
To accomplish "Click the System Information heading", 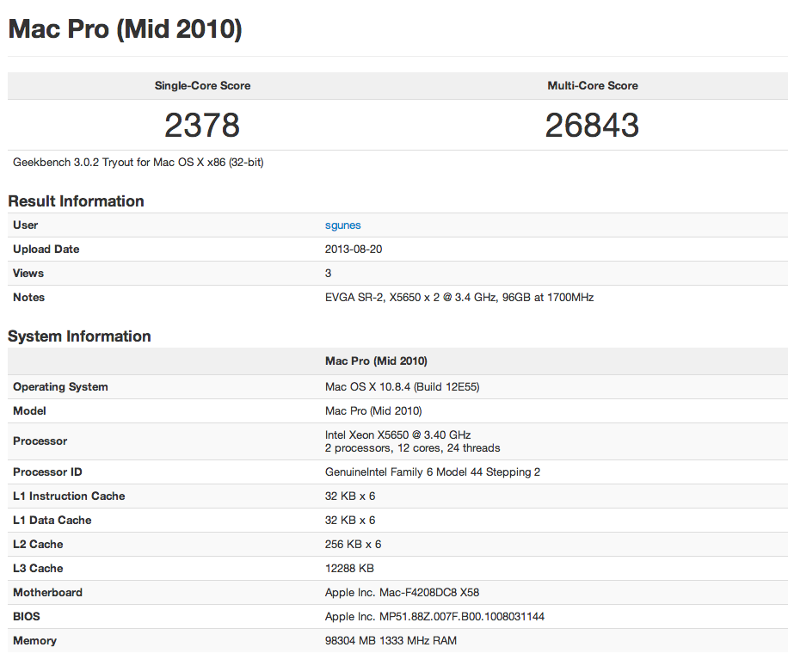I will pos(79,336).
